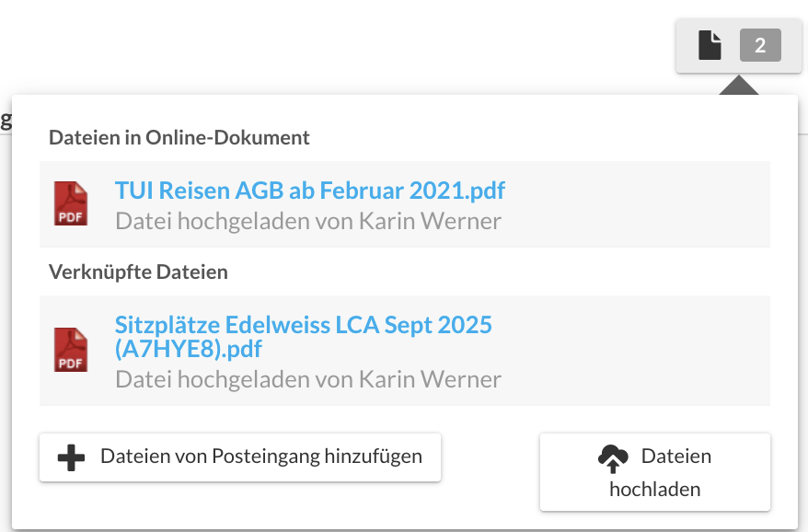Click the Verknüpfte Dateien heading

pyautogui.click(x=138, y=272)
